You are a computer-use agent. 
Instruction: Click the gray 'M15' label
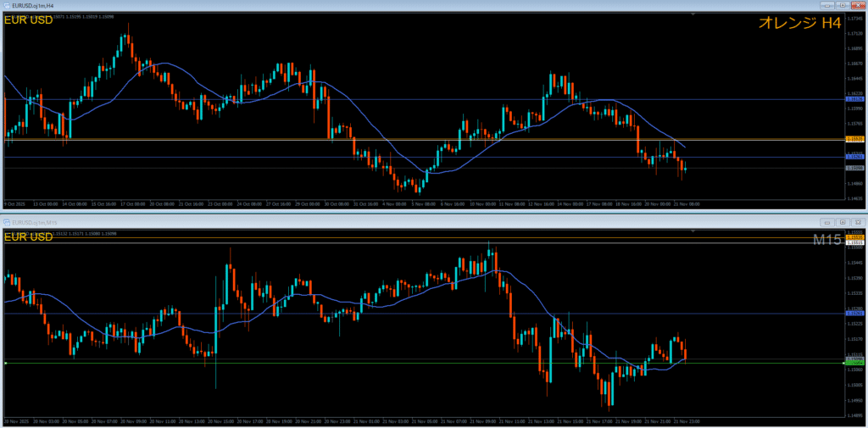coord(827,240)
